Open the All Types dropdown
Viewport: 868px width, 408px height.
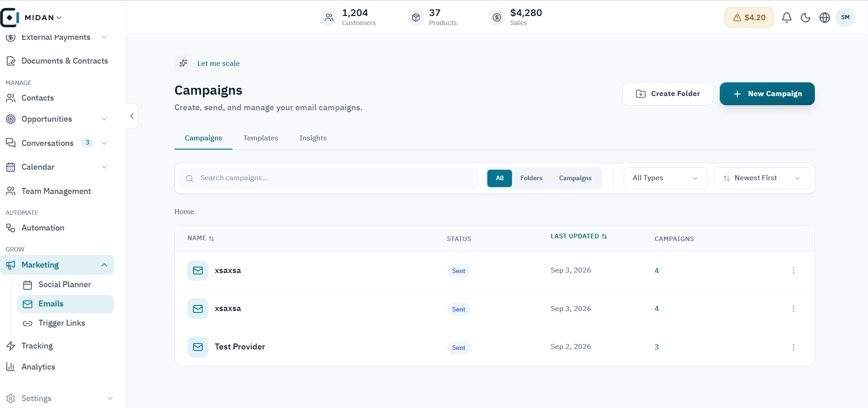tap(665, 178)
